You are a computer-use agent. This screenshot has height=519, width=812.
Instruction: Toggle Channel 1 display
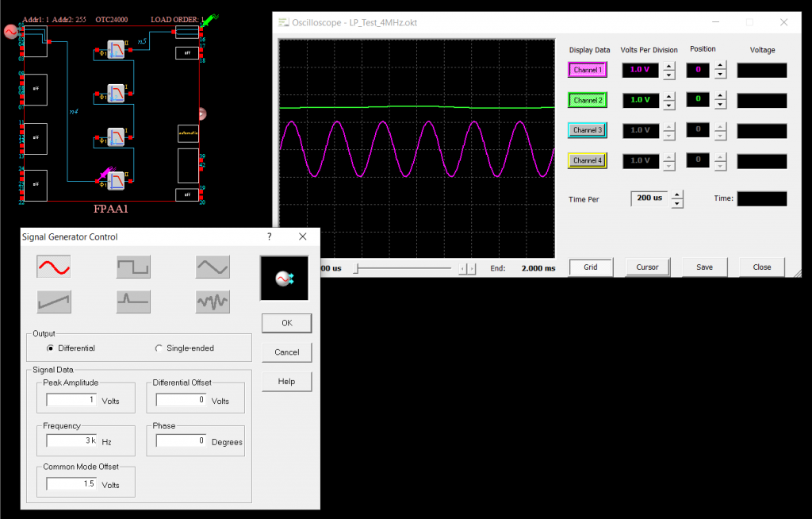click(x=588, y=70)
